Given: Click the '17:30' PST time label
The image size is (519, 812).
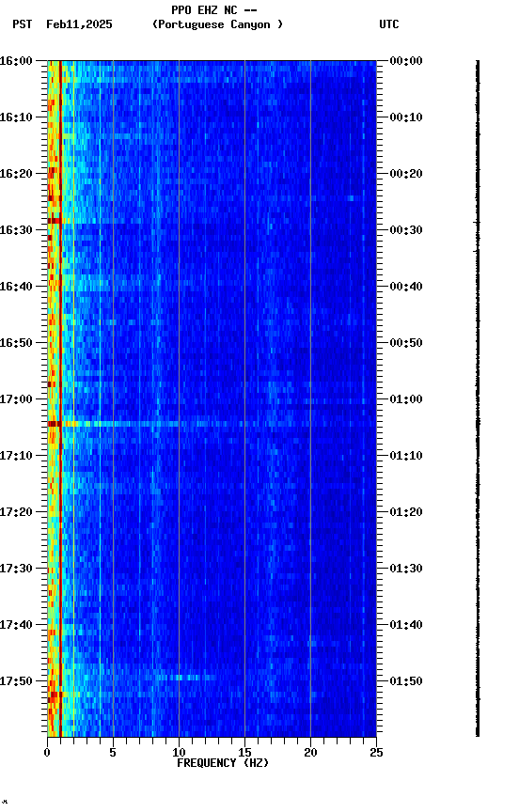Looking at the screenshot, I should 16,569.
